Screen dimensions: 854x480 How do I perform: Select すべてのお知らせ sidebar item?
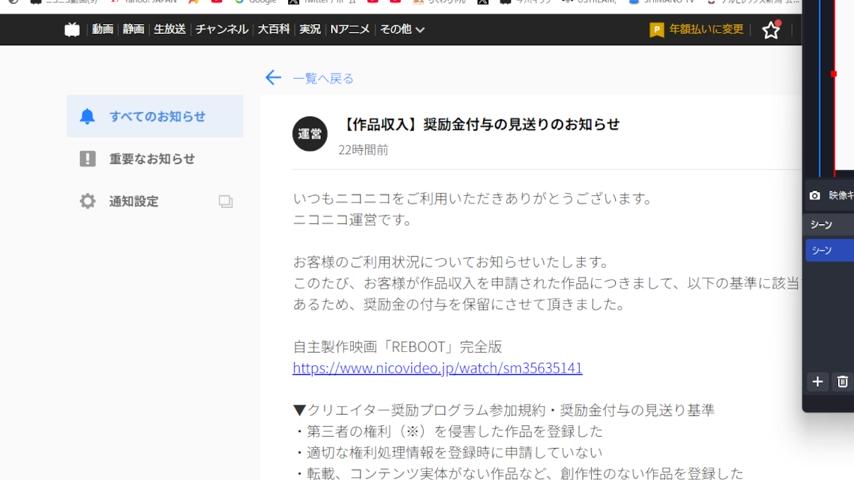[x=155, y=116]
